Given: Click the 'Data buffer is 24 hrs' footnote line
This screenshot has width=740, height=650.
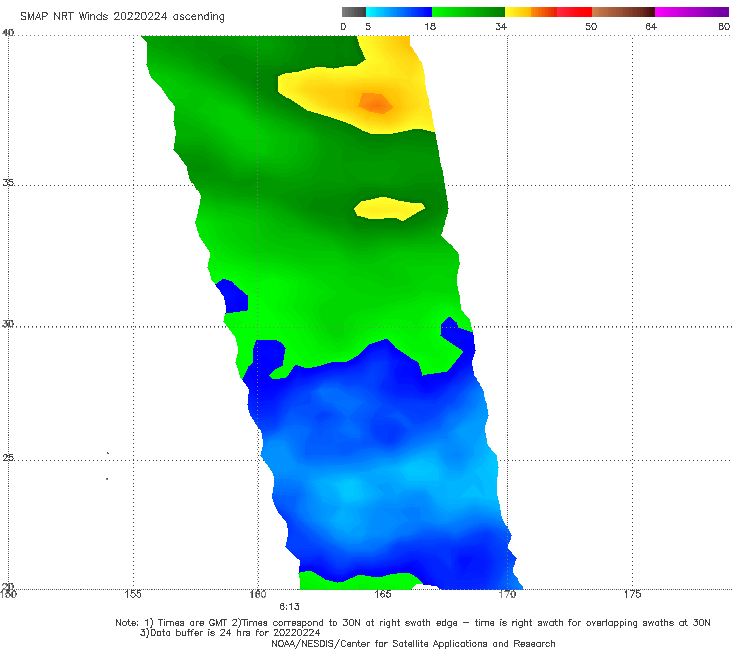Looking at the screenshot, I should [230, 633].
